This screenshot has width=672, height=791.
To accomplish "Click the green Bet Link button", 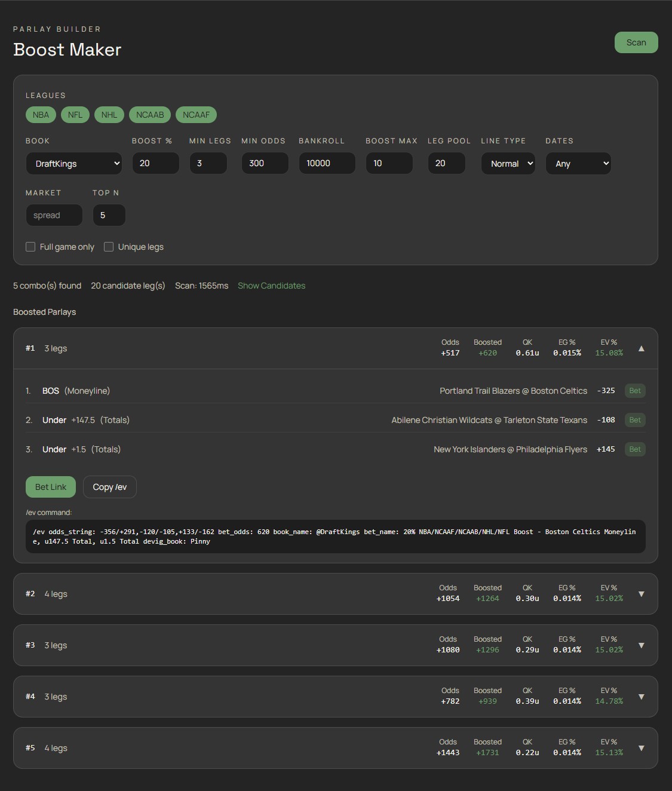I will [51, 487].
